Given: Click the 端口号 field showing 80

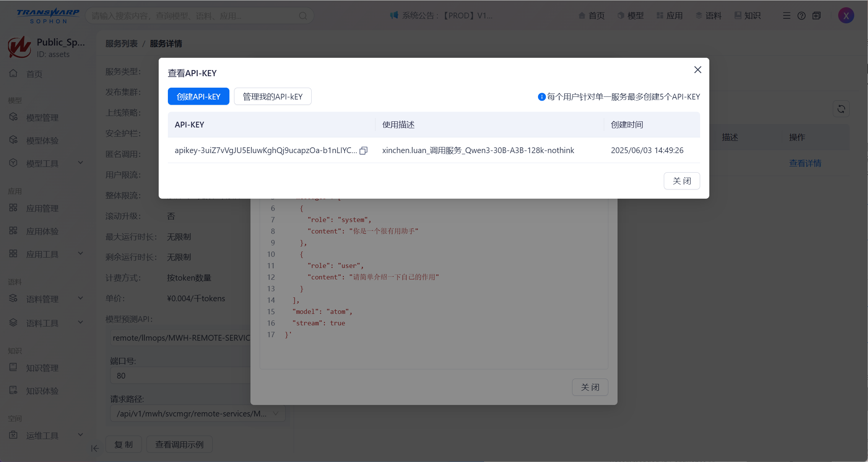Looking at the screenshot, I should 180,375.
